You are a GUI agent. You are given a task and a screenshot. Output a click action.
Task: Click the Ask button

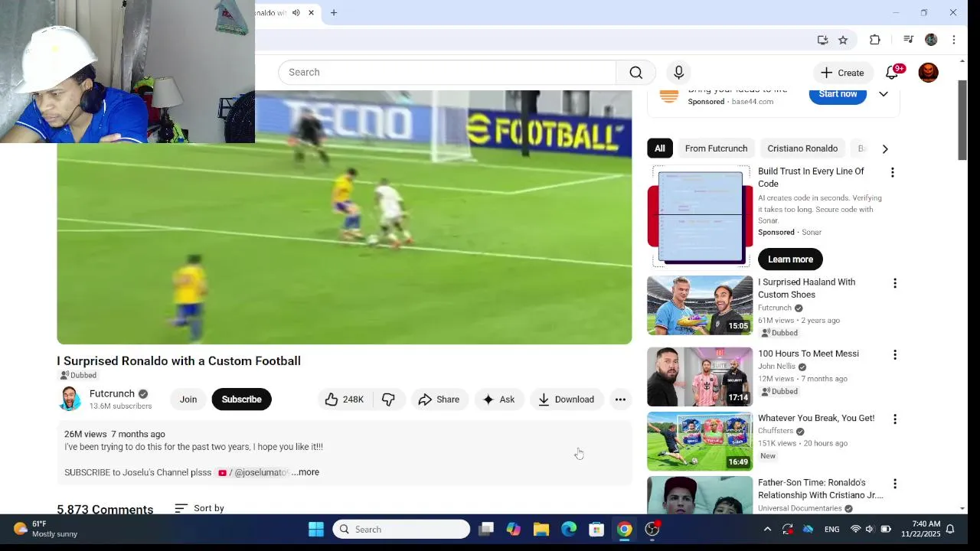(x=498, y=399)
